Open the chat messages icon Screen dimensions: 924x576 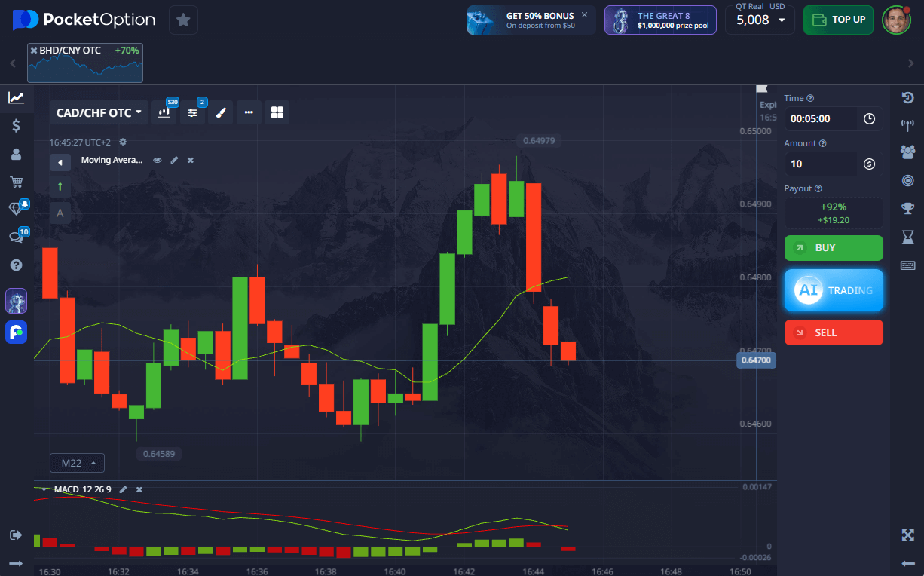pos(16,237)
